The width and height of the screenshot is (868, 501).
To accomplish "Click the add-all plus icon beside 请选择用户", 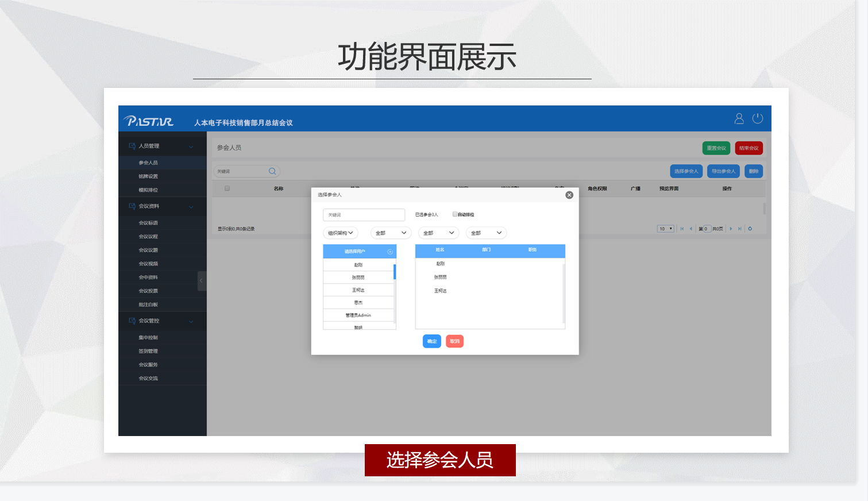I will (x=390, y=252).
